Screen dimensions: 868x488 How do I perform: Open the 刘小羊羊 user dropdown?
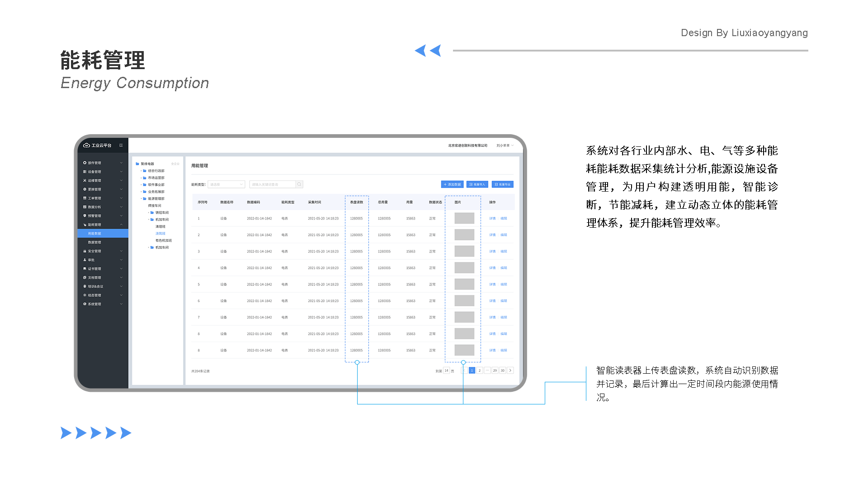click(x=505, y=145)
